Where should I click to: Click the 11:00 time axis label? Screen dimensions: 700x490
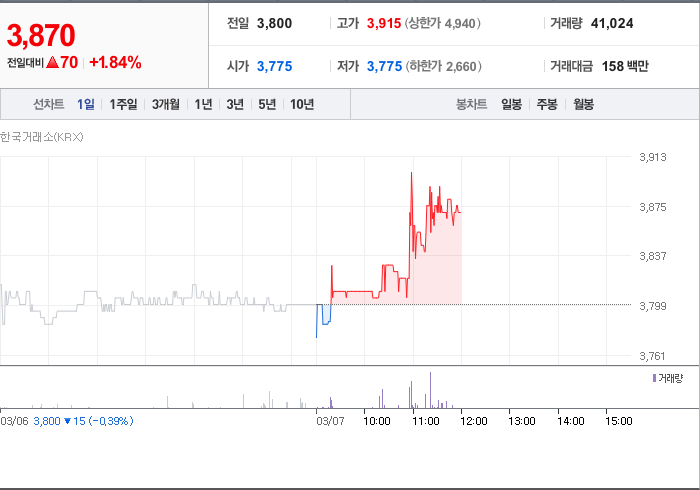[x=425, y=421]
